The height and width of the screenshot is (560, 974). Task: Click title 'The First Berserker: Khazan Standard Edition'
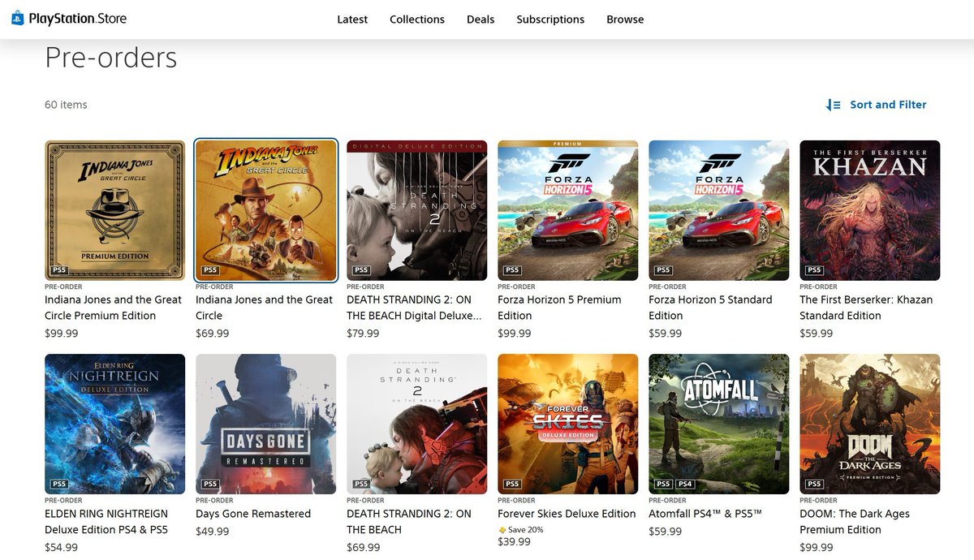(x=866, y=308)
